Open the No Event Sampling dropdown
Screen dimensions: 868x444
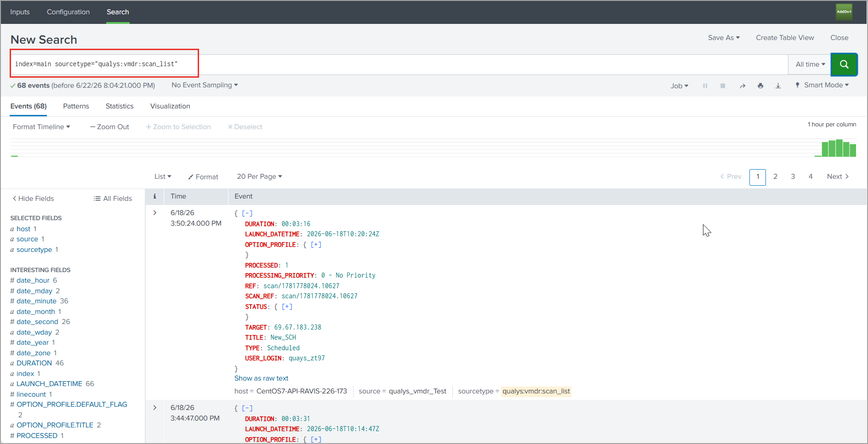(x=205, y=85)
